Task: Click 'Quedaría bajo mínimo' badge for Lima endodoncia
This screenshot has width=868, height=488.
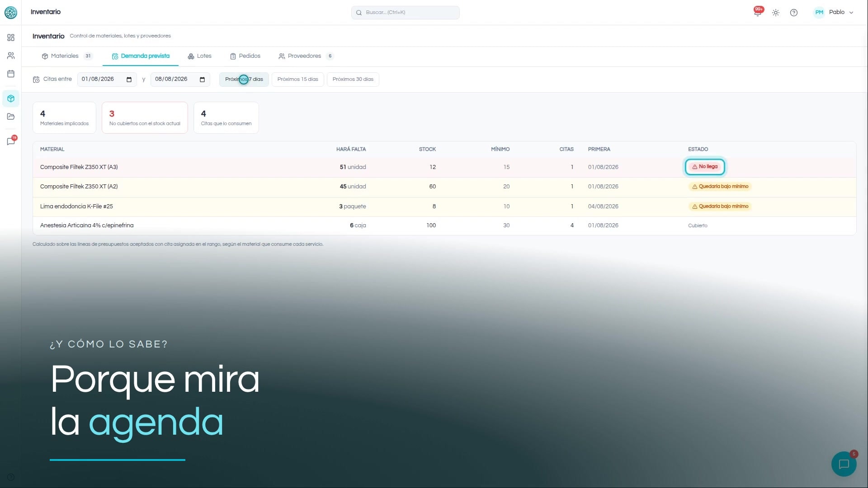Action: point(720,206)
